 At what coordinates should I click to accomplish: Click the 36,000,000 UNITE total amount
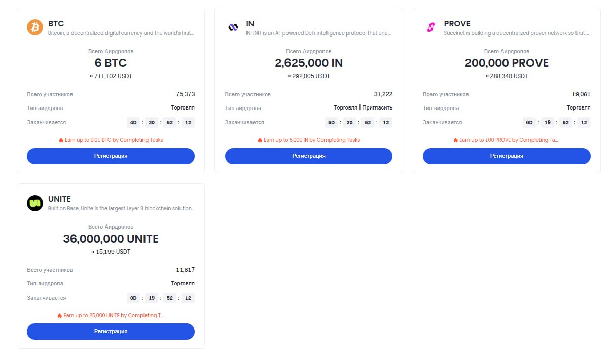(x=111, y=239)
